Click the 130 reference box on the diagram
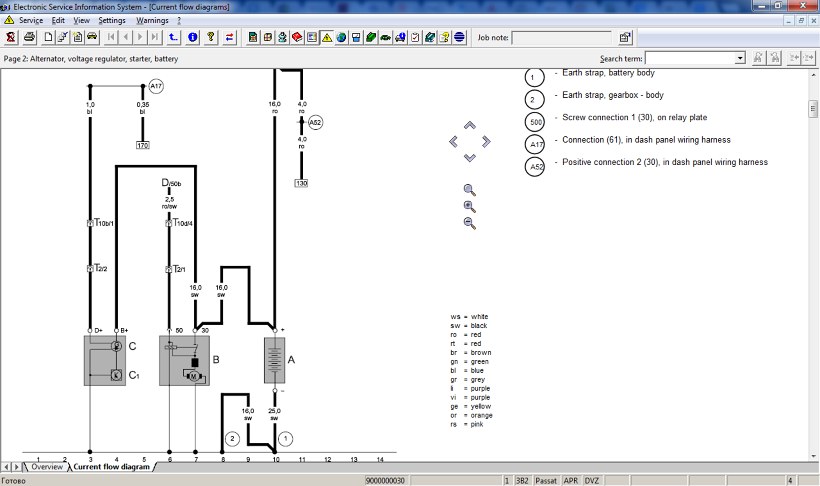 (x=302, y=183)
